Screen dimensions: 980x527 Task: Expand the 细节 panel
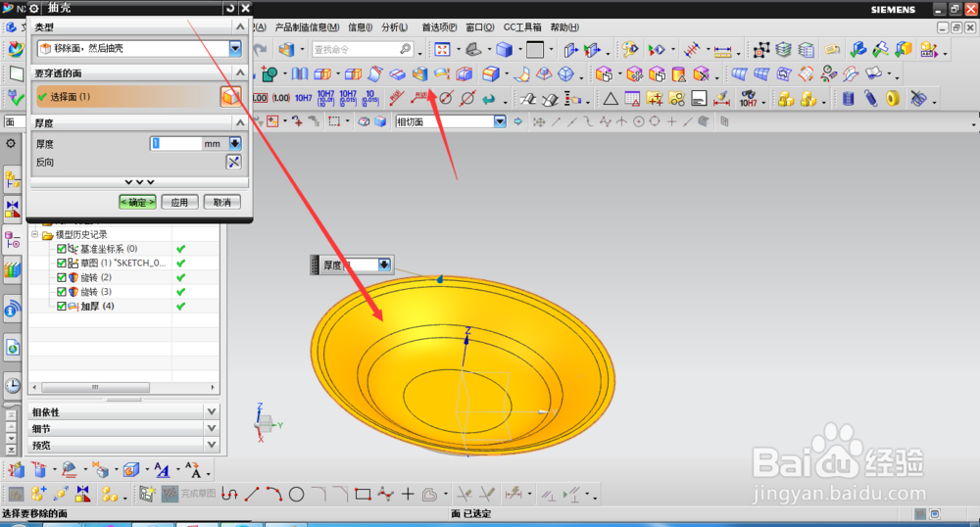click(212, 428)
